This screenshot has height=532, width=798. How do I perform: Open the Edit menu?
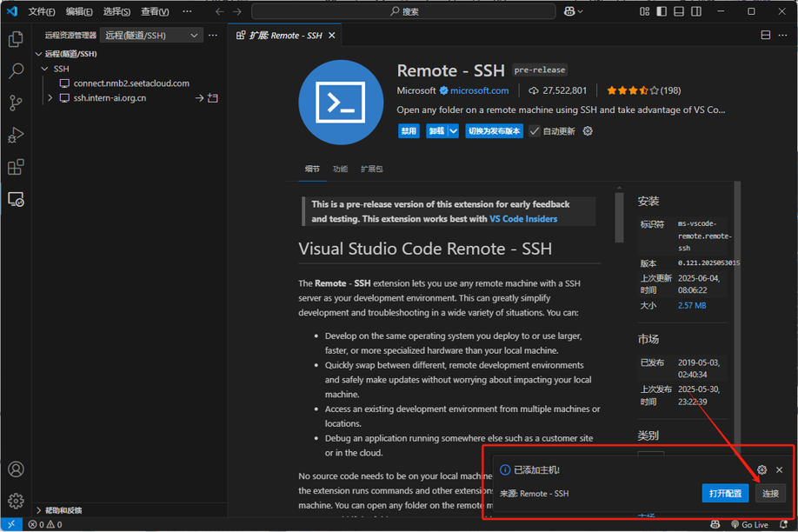(x=79, y=11)
